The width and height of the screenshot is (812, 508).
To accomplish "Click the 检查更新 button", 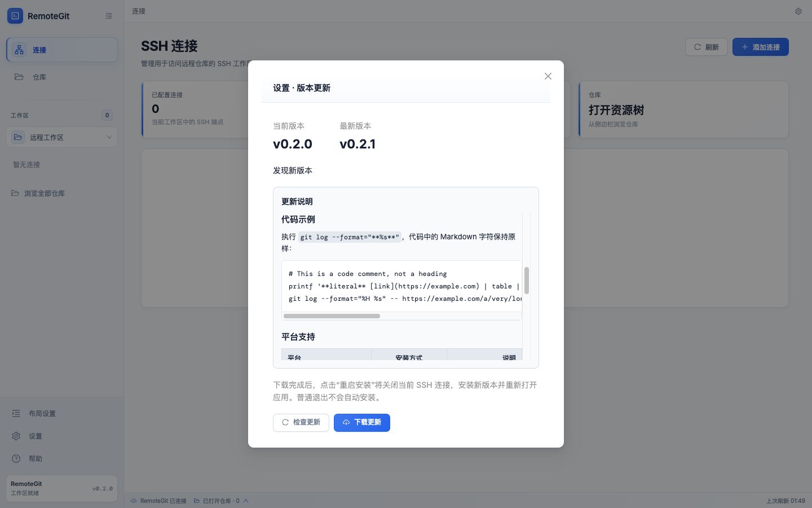I will click(301, 422).
